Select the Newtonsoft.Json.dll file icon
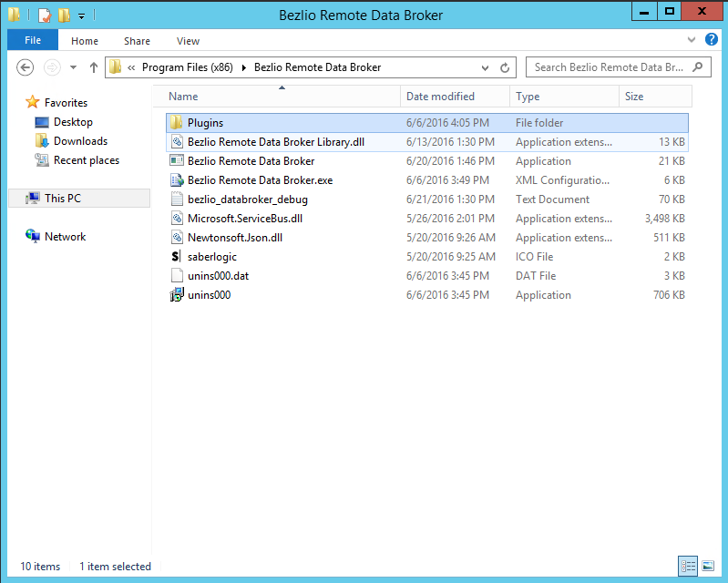 [x=177, y=237]
